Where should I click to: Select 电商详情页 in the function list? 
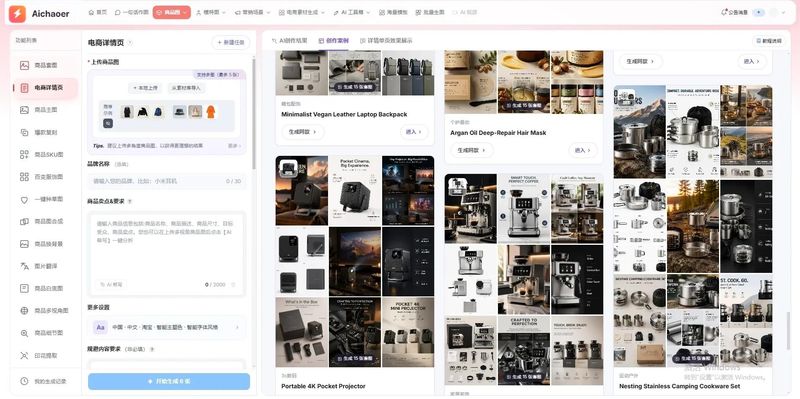pyautogui.click(x=45, y=88)
